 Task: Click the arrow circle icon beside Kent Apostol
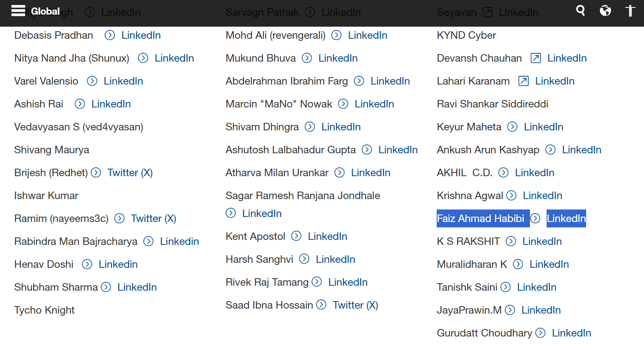tap(296, 237)
